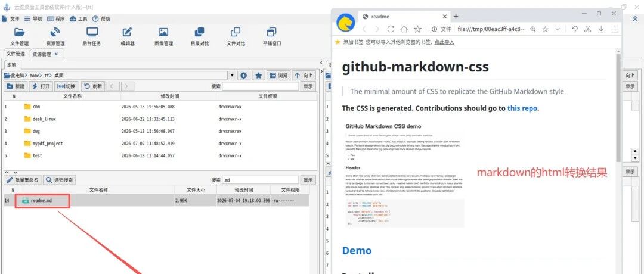The image size is (644, 274).
Task: Open the 资源管理 resource manager tool
Action: pyautogui.click(x=55, y=36)
